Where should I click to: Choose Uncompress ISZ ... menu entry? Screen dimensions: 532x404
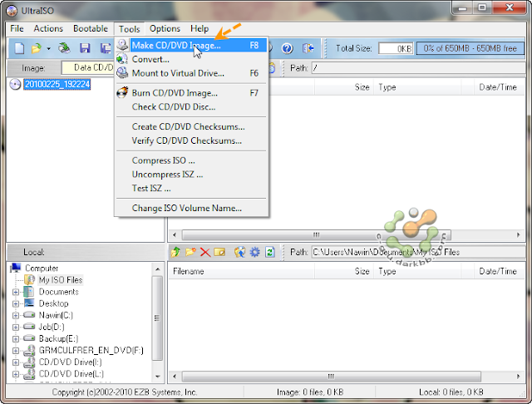tap(191, 174)
